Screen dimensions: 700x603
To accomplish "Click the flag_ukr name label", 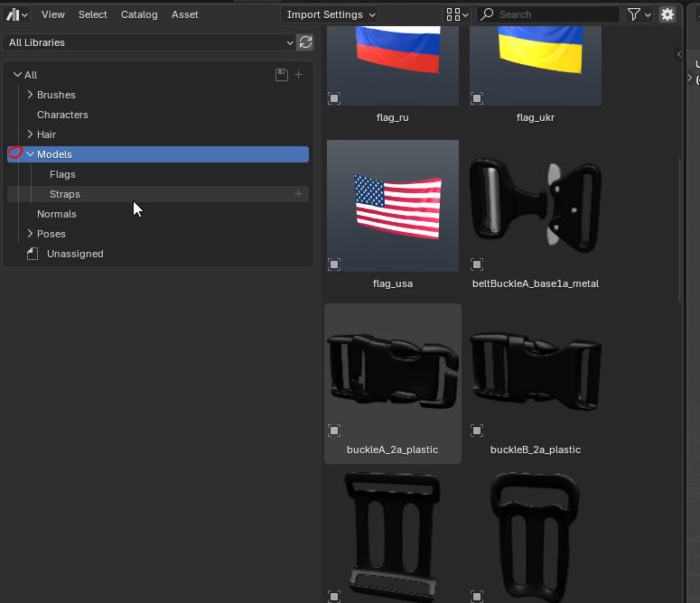I will click(536, 117).
